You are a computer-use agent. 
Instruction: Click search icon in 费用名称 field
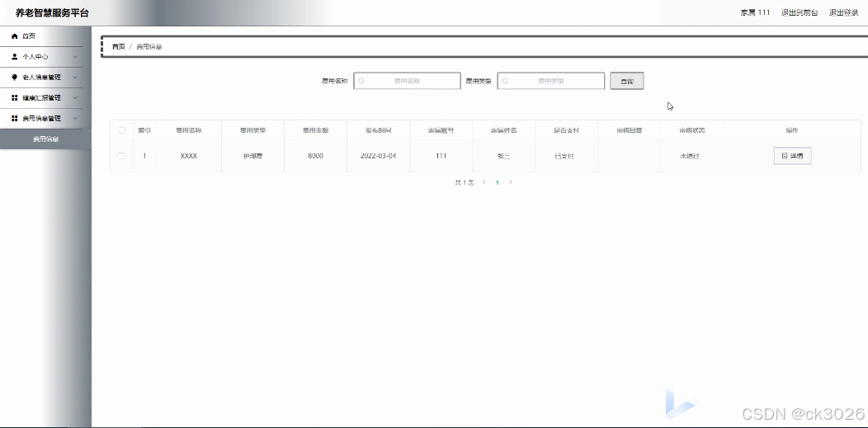[361, 81]
